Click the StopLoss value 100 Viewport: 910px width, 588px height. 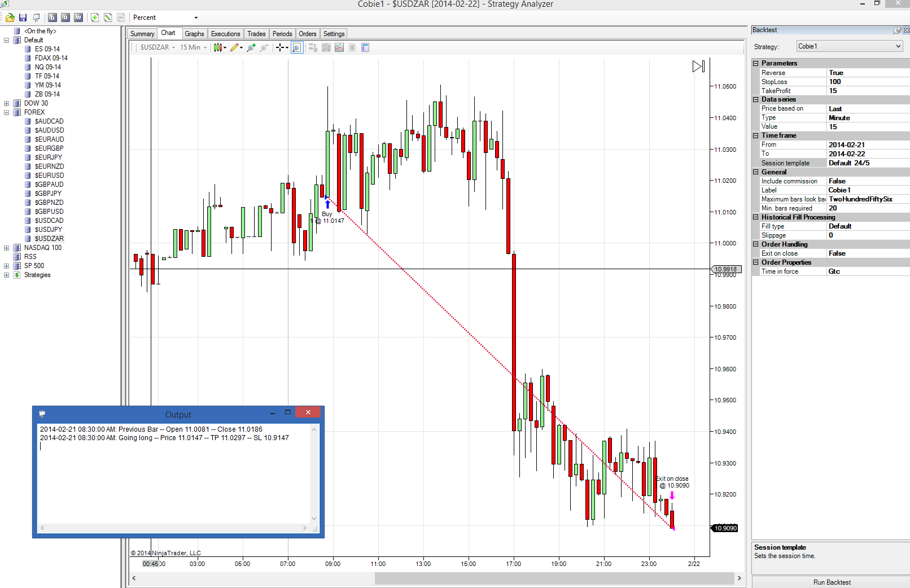point(868,82)
